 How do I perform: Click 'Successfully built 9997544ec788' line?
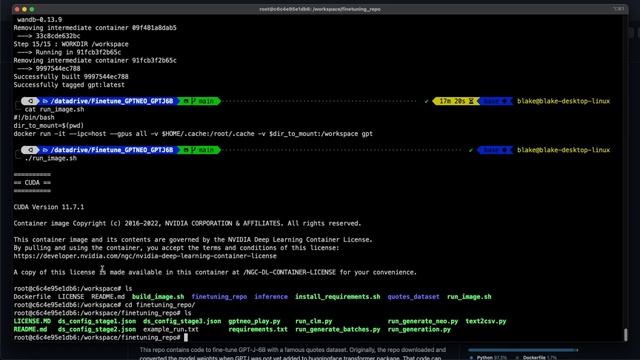[71, 76]
